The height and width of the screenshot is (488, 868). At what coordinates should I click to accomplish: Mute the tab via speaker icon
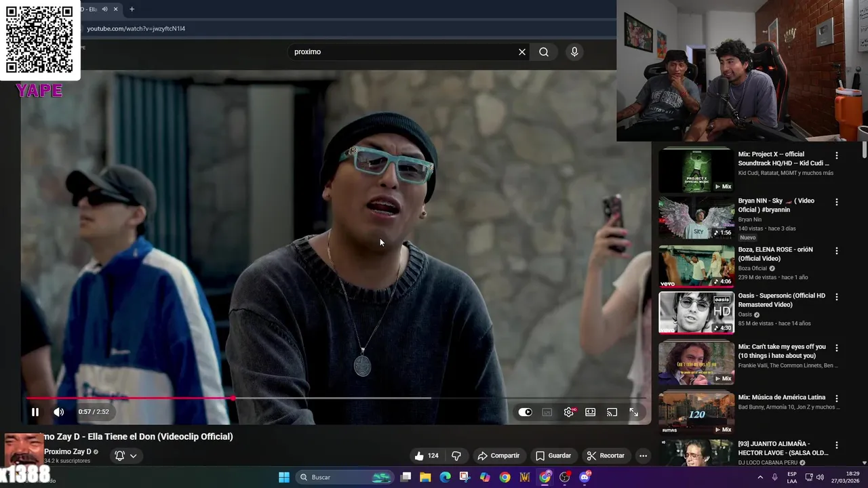point(104,9)
